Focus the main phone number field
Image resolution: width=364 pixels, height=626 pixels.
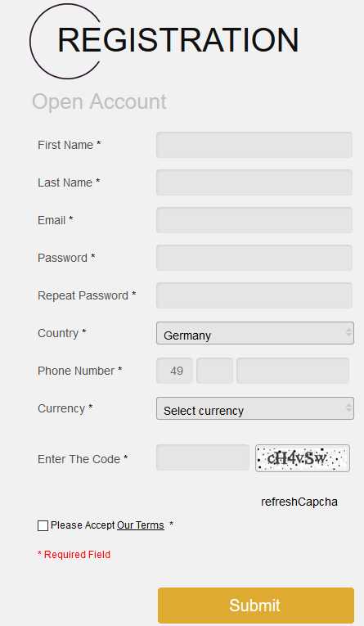tap(293, 371)
